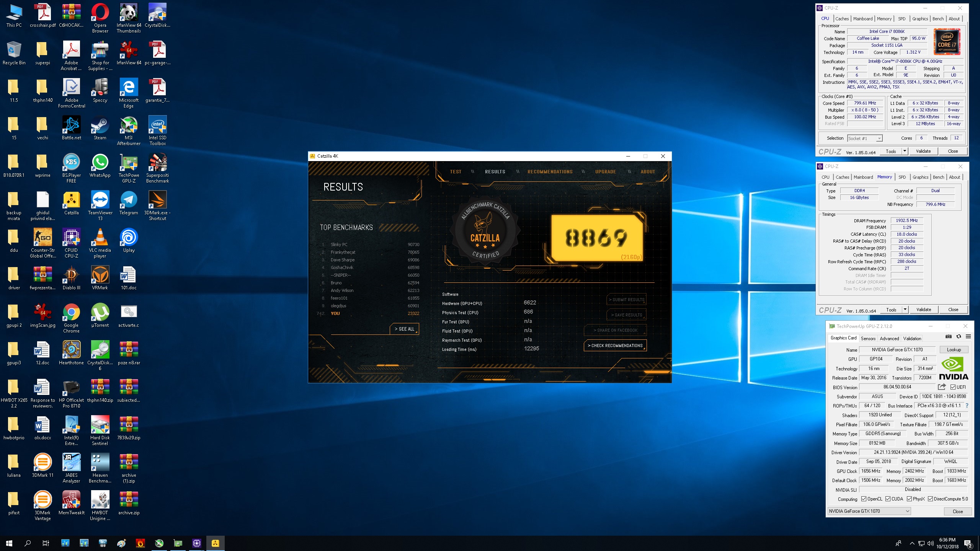The image size is (980, 551).
Task: Open the NVIDIA GeForce GTX 1070 GPU selector dropdown
Action: [x=869, y=511]
